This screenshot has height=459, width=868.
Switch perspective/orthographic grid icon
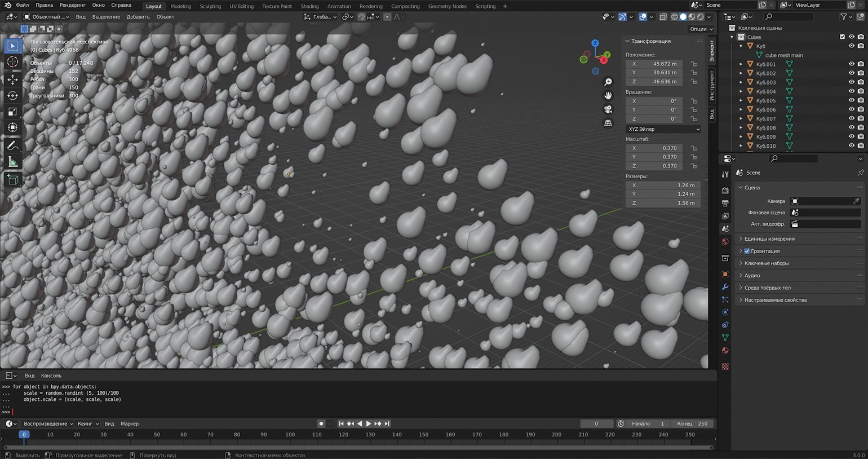tap(608, 123)
